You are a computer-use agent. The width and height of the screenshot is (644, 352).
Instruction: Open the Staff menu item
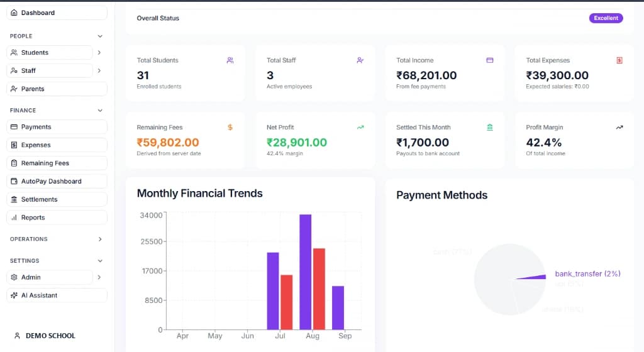pos(49,70)
